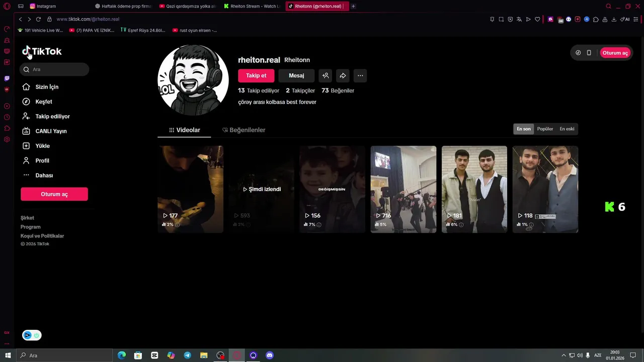644x362 pixels.
Task: Click translate icon in address bar
Action: 519,19
